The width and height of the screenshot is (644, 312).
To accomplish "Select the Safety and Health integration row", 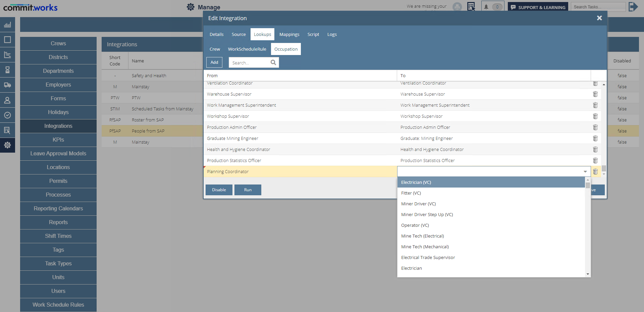I will pos(152,76).
